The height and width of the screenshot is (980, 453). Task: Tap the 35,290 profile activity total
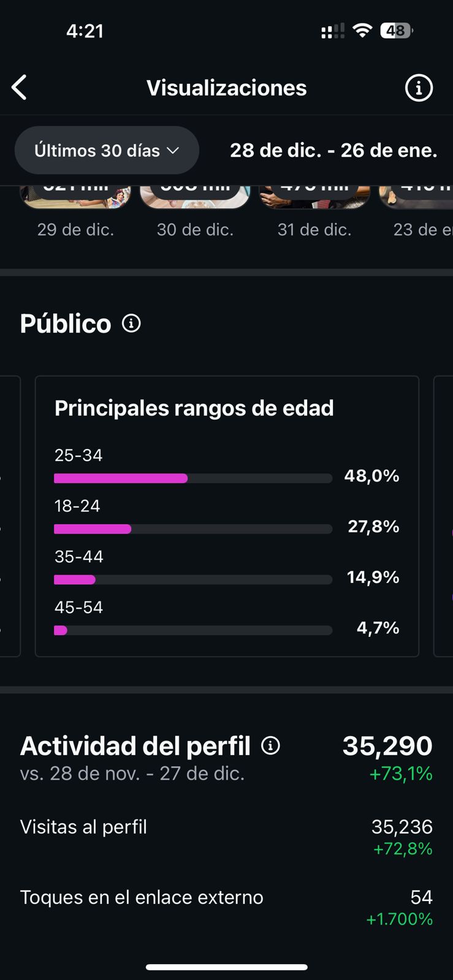point(387,746)
